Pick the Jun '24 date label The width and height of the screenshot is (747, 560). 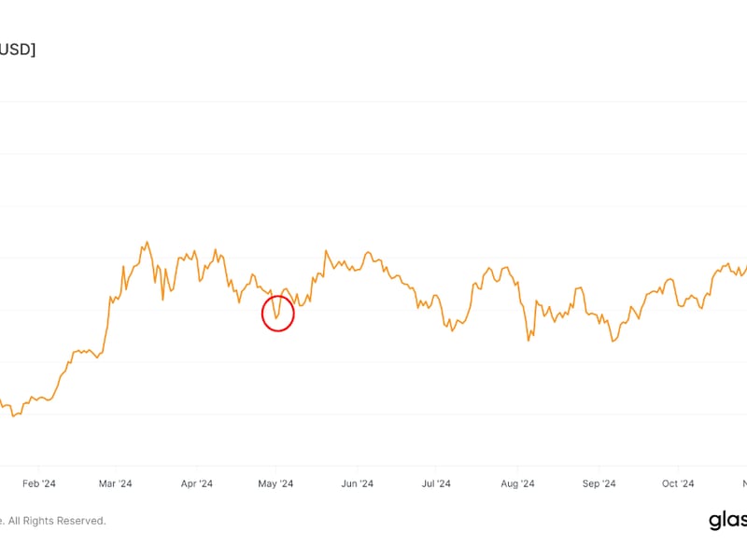point(357,483)
